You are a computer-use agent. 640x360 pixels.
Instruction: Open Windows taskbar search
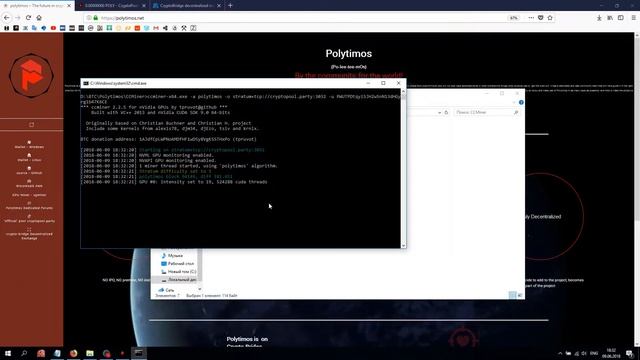tap(24, 353)
